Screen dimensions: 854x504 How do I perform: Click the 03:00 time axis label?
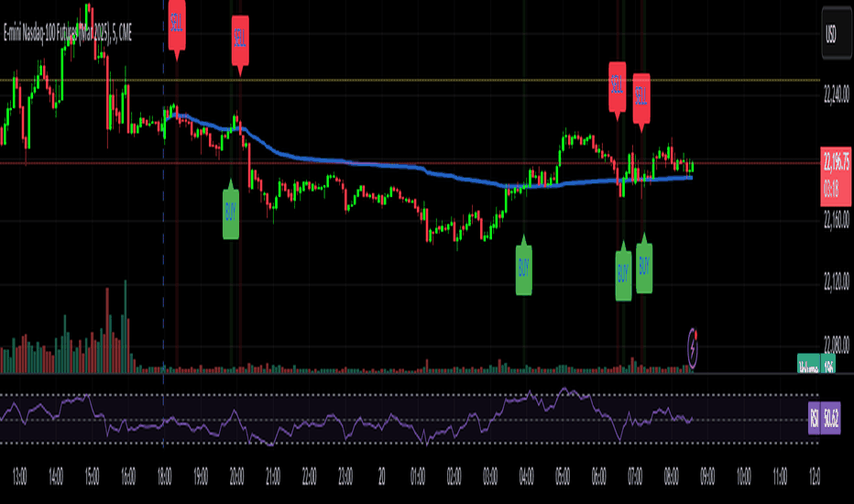point(490,477)
